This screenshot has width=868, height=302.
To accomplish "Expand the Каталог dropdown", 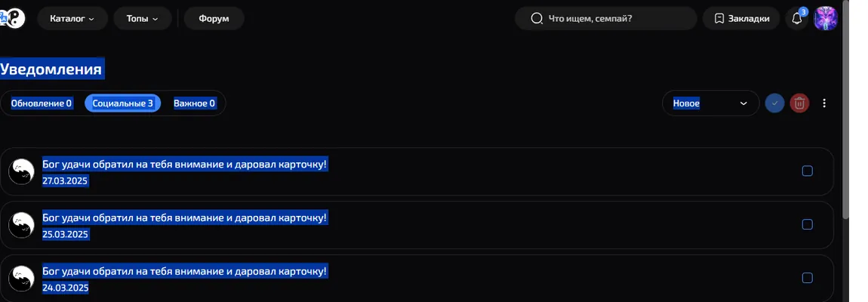I will coord(72,18).
